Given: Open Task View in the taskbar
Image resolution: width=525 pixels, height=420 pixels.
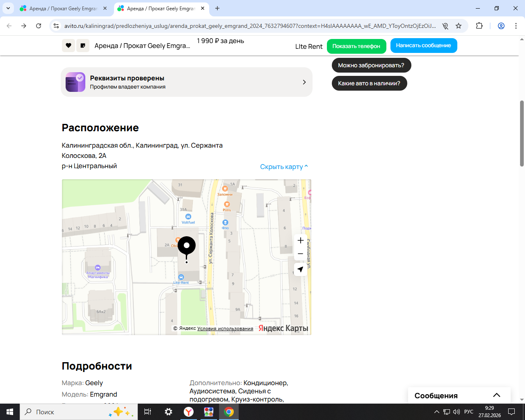Looking at the screenshot, I should pyautogui.click(x=148, y=412).
